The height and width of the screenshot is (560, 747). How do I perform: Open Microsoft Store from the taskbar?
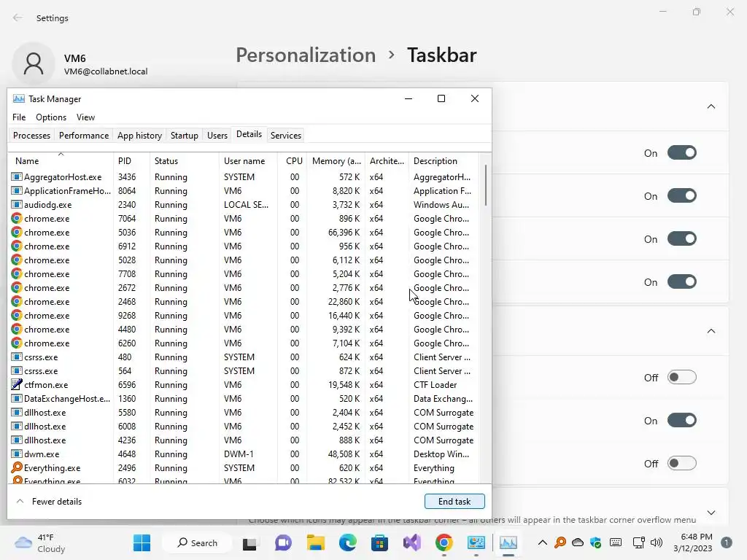tap(379, 542)
